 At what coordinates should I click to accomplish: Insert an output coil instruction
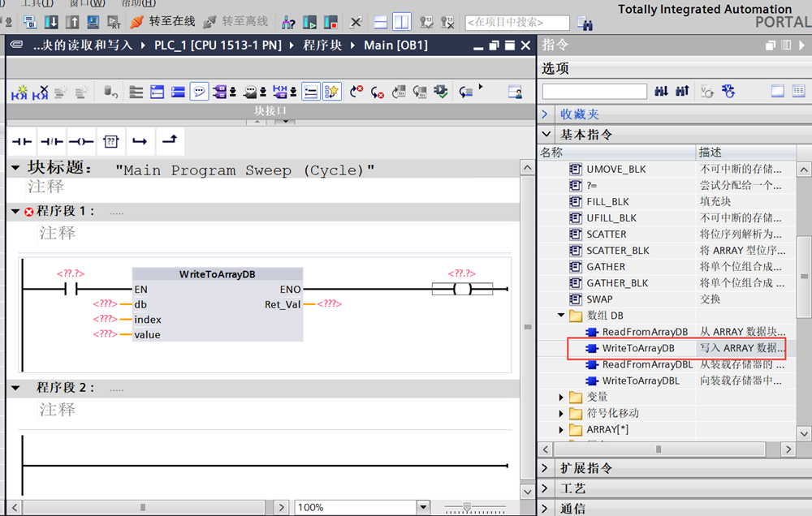pyautogui.click(x=81, y=142)
